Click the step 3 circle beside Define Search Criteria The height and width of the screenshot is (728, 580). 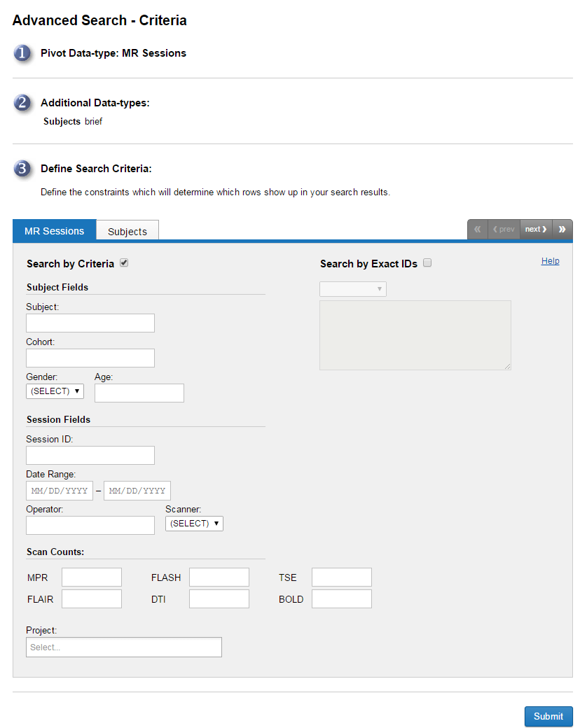23,169
